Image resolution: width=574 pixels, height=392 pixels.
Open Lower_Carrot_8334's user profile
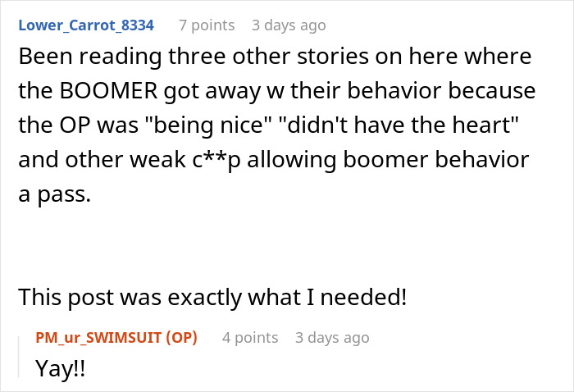(x=86, y=25)
